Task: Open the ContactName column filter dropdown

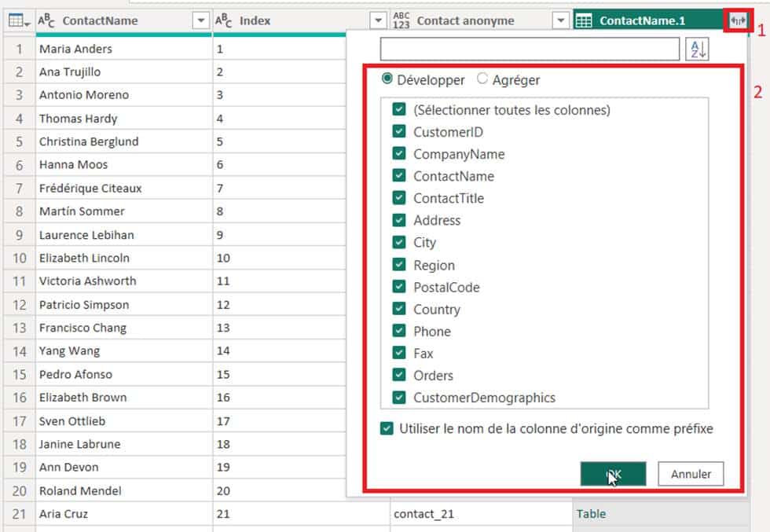Action: click(201, 21)
